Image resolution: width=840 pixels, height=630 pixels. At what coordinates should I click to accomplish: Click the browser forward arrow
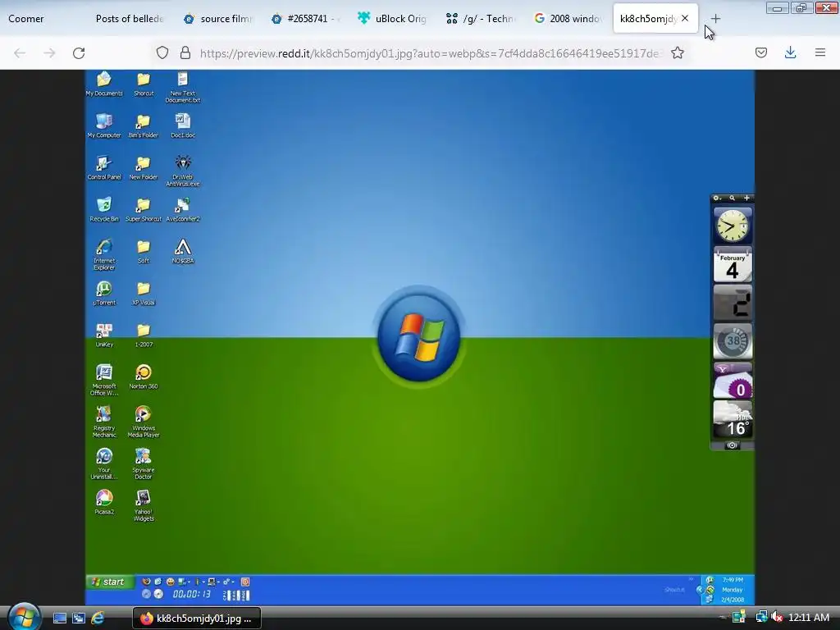tap(49, 53)
